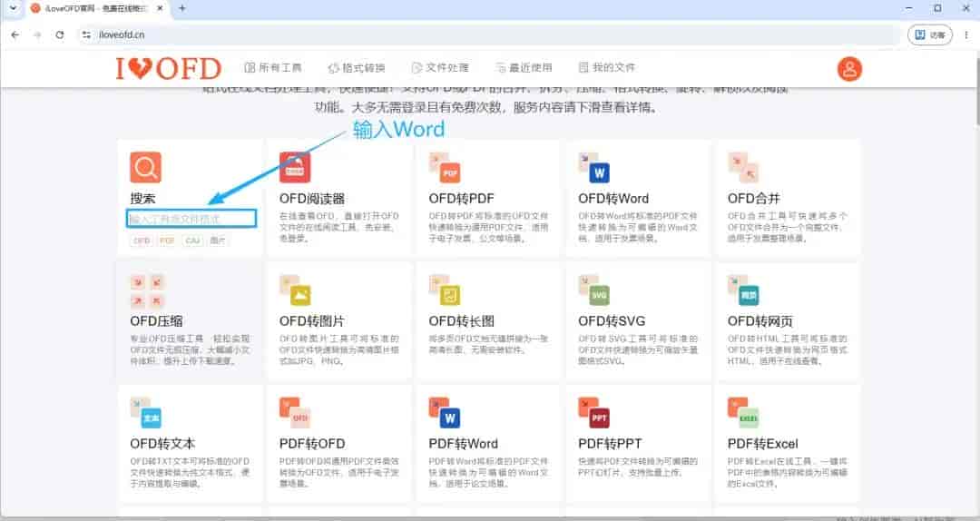Select the OFD tag under the search box
Screen dimensions: 980x521
tap(142, 241)
